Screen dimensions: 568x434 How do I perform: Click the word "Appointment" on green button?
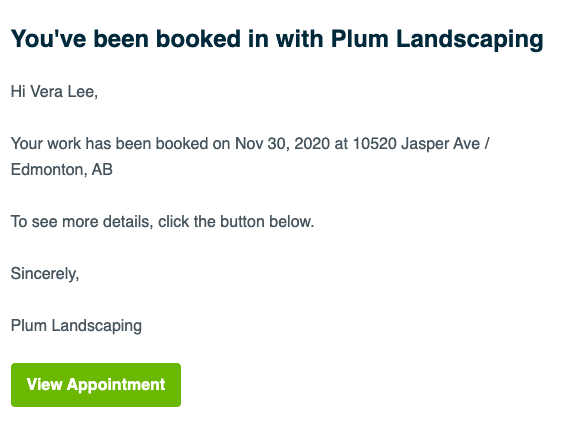(116, 385)
